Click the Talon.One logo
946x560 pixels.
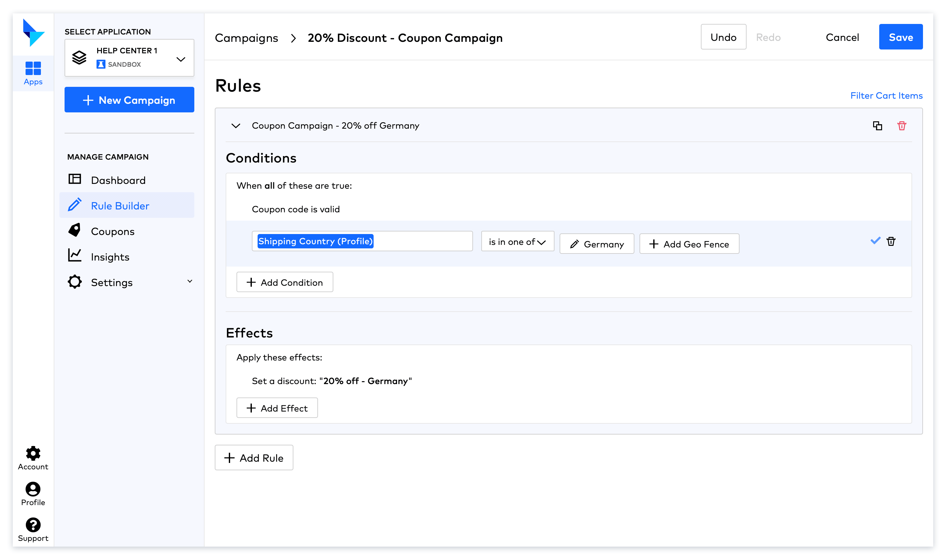[33, 33]
